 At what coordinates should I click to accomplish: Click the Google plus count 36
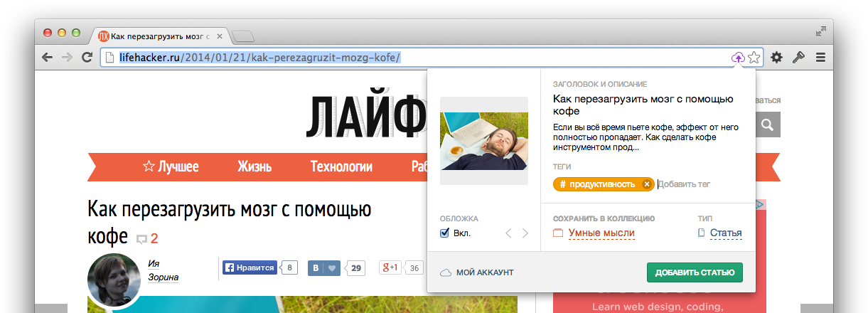415,268
